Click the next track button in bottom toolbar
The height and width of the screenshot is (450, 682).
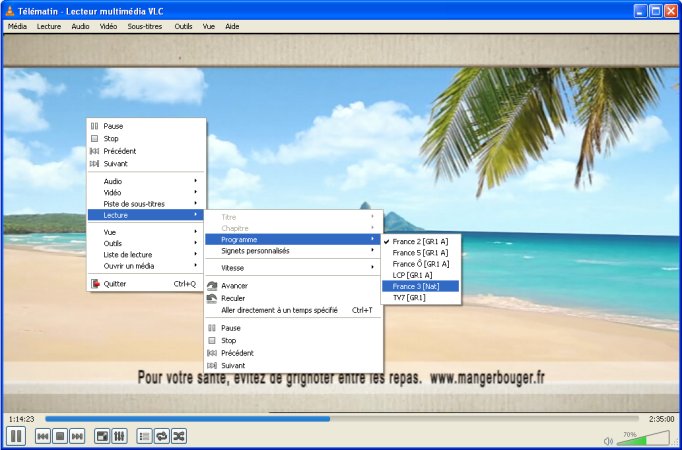pos(77,436)
